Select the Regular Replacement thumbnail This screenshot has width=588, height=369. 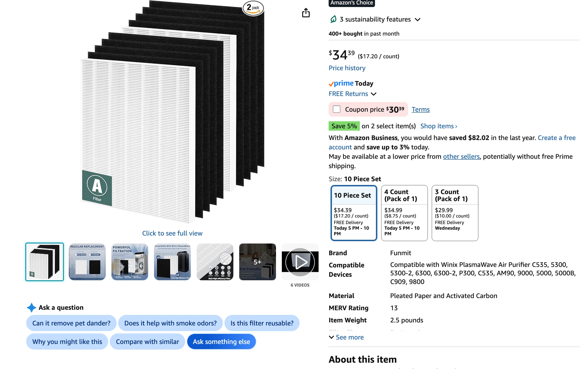click(87, 262)
